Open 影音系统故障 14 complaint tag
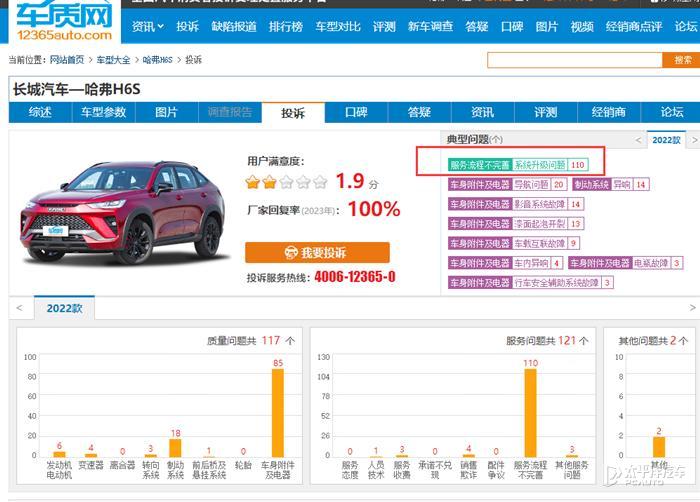This screenshot has width=700, height=502. tap(516, 204)
